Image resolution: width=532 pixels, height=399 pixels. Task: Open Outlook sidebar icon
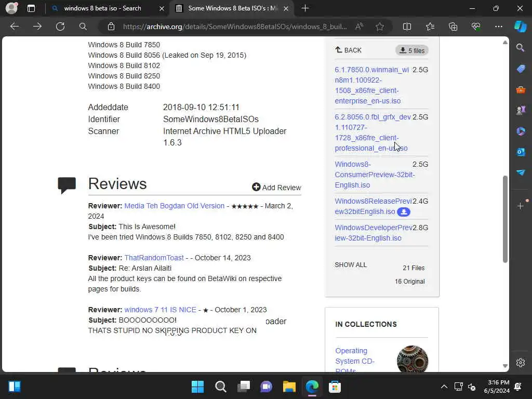coord(521,152)
